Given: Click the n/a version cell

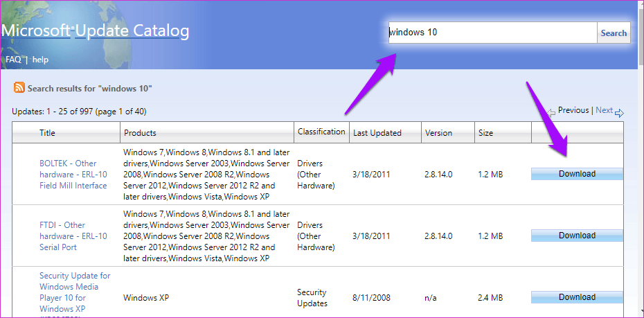Looking at the screenshot, I should [x=431, y=297].
